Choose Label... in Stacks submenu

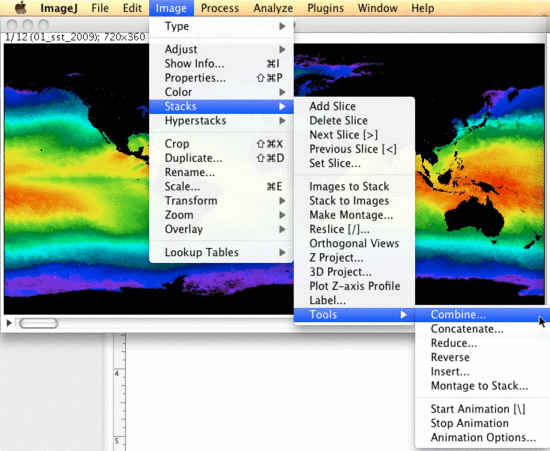tap(354, 301)
